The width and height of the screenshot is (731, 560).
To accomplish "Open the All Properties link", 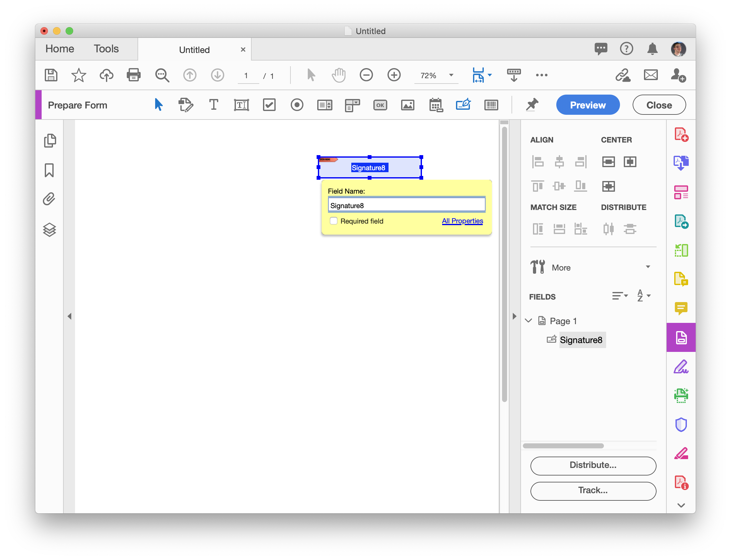I will (462, 221).
